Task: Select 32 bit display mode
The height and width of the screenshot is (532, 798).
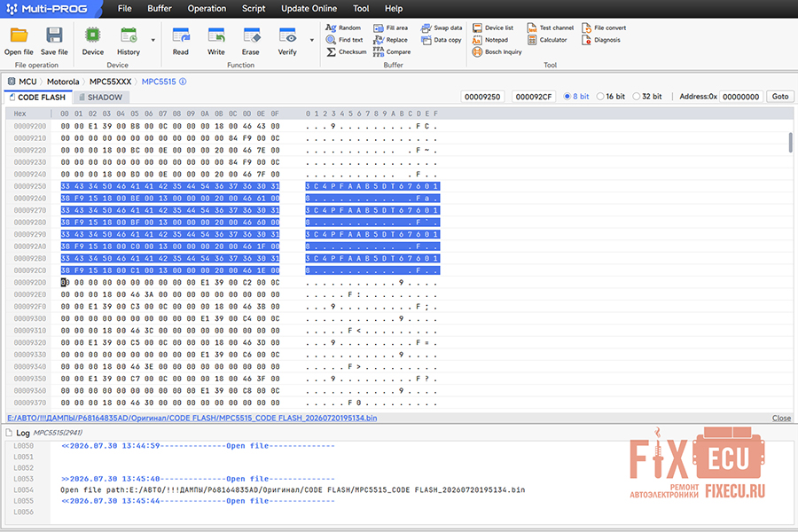Action: (647, 97)
